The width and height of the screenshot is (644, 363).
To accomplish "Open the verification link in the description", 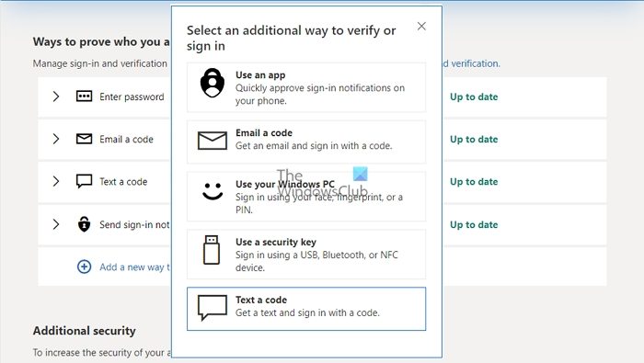I will pos(471,63).
